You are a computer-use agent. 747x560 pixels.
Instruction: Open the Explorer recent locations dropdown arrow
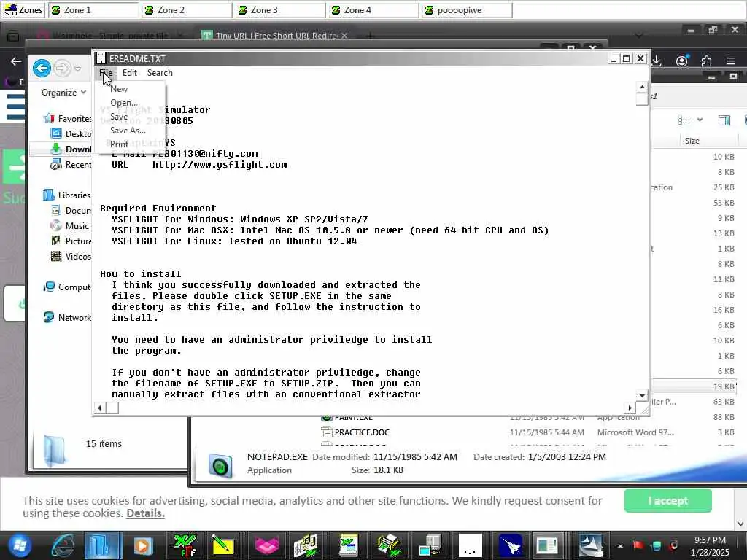[x=77, y=69]
